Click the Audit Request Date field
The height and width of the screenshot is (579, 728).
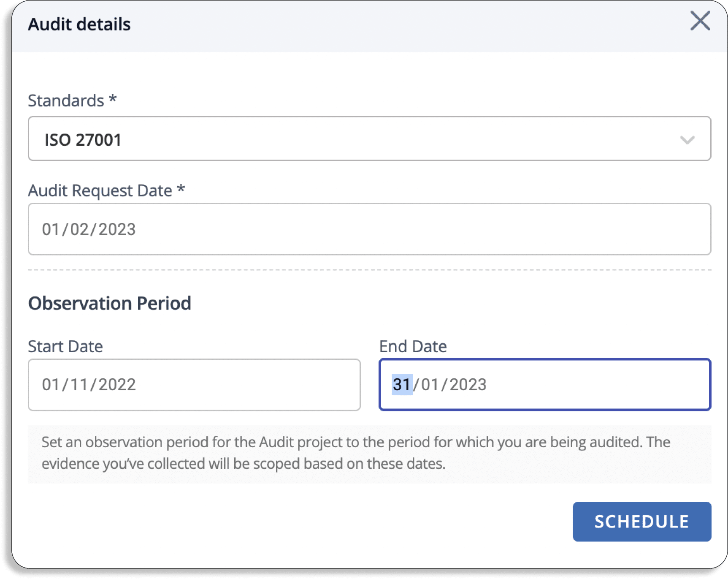[x=369, y=229]
